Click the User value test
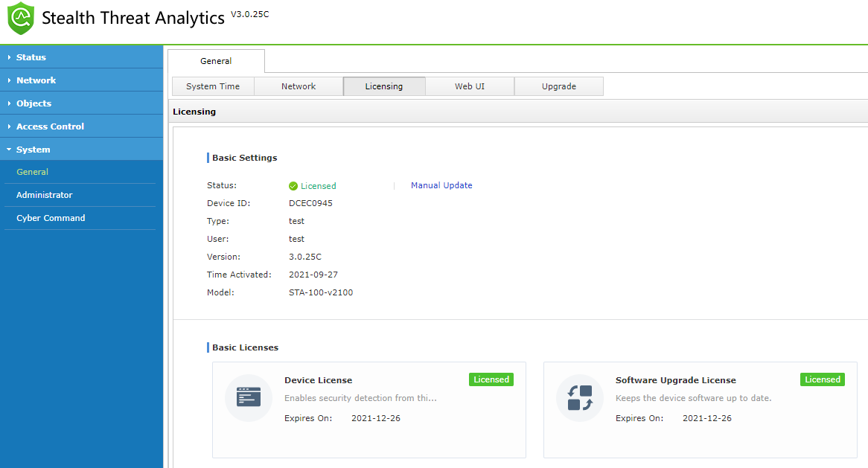The image size is (868, 468). click(297, 239)
